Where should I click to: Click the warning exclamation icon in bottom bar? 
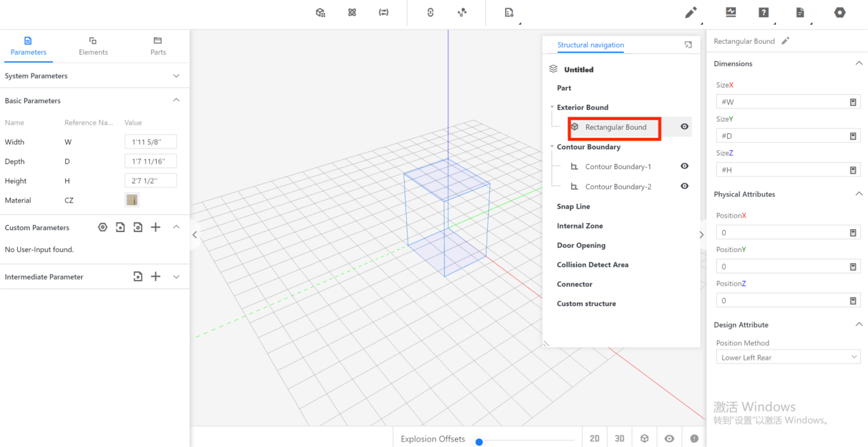click(x=694, y=439)
